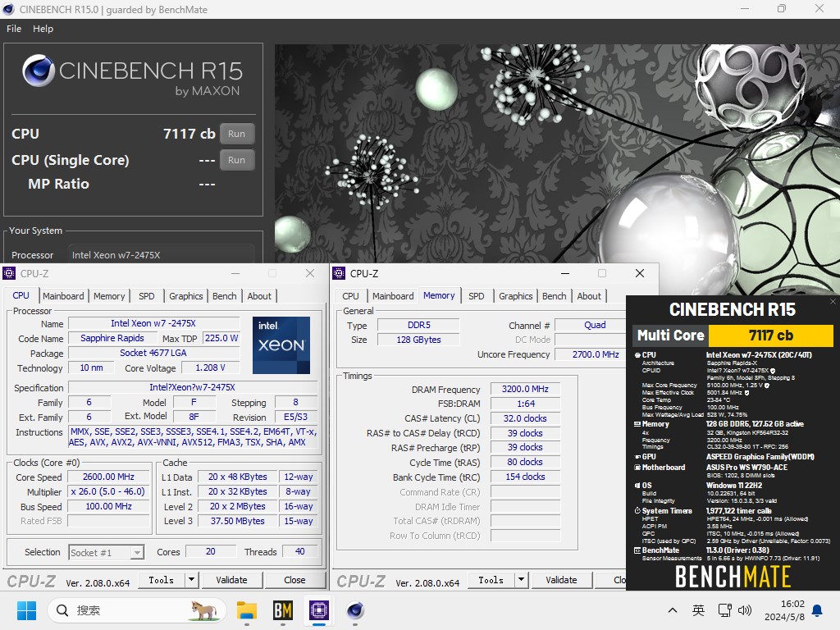The width and height of the screenshot is (840, 630).
Task: Open the File menu in Cinebench
Action: point(14,29)
